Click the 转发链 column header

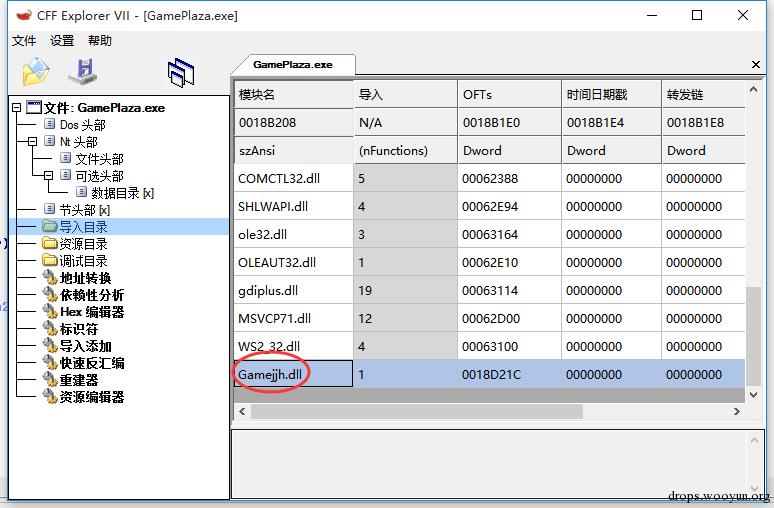click(x=703, y=94)
